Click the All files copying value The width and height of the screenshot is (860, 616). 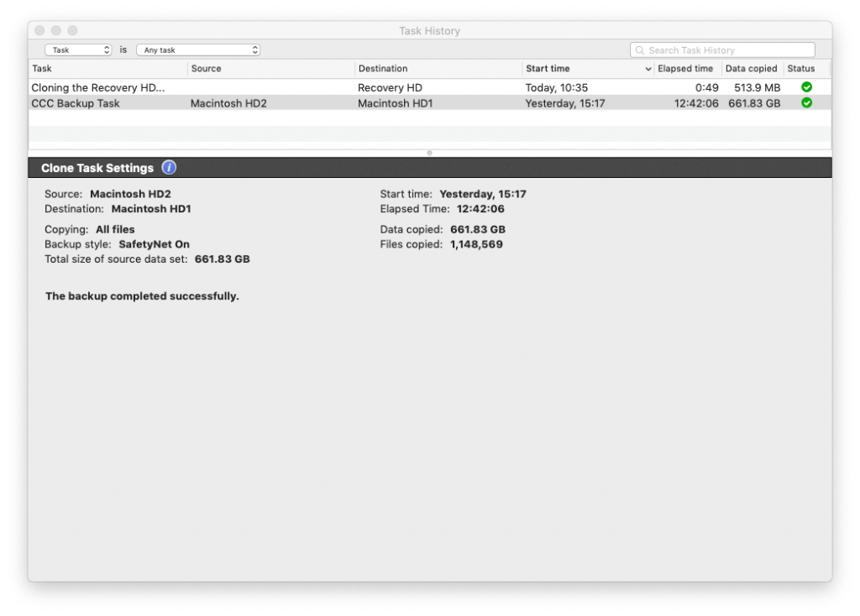115,230
